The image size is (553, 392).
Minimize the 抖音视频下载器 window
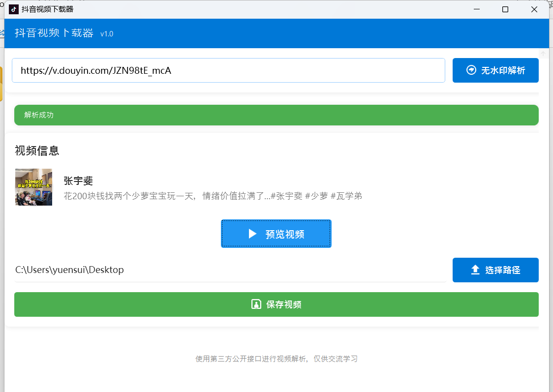[477, 9]
